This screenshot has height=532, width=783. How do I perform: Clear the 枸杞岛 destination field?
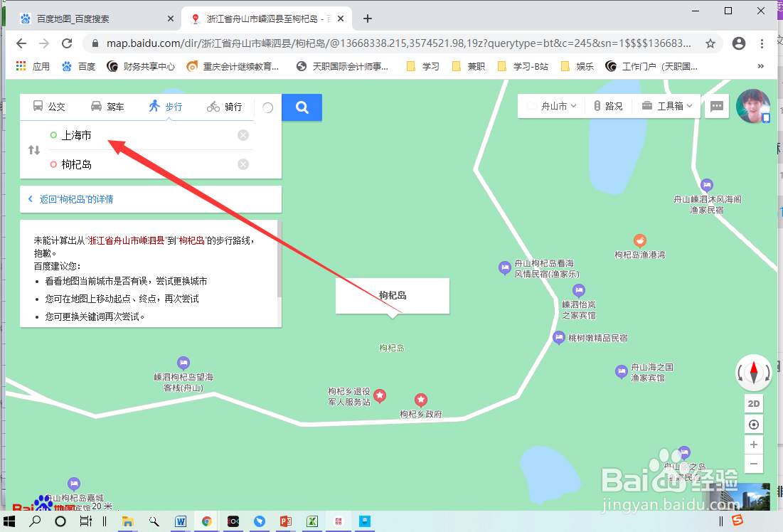(x=243, y=164)
